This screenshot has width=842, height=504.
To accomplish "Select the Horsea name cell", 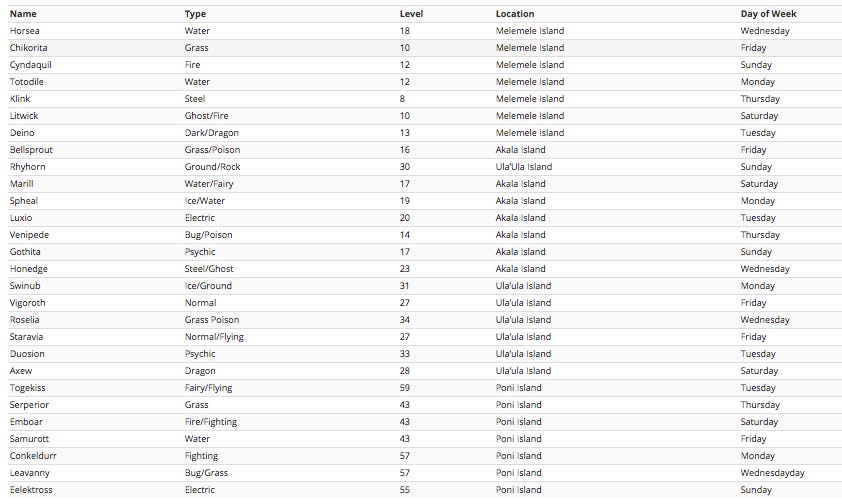I will (x=25, y=31).
